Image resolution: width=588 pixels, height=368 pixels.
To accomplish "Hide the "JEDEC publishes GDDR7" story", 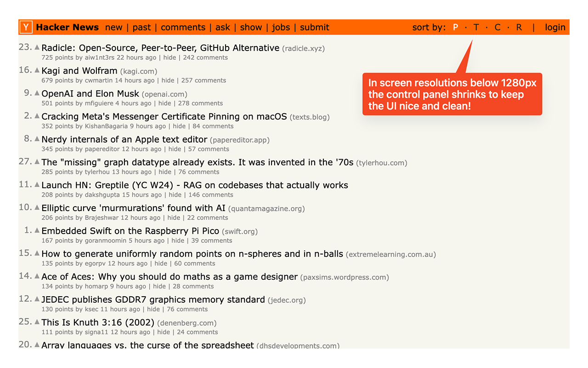I will [x=153, y=309].
